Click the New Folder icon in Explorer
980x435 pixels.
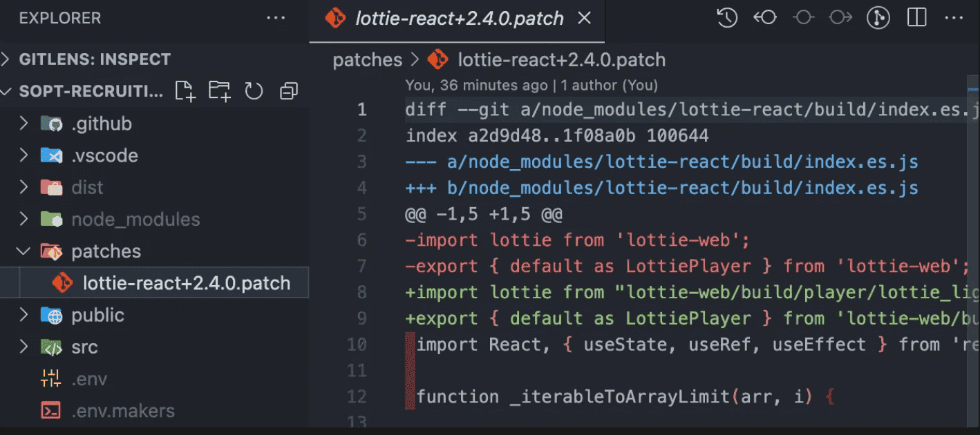(x=220, y=91)
